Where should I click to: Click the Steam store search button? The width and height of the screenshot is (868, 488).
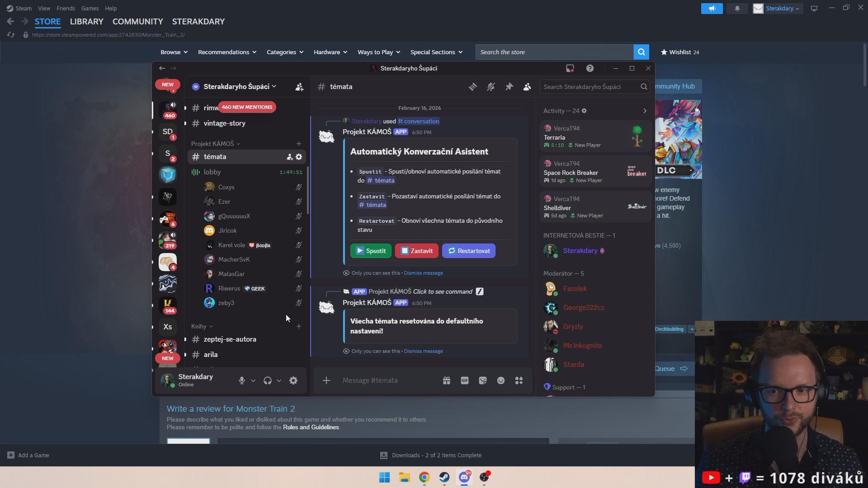point(641,52)
